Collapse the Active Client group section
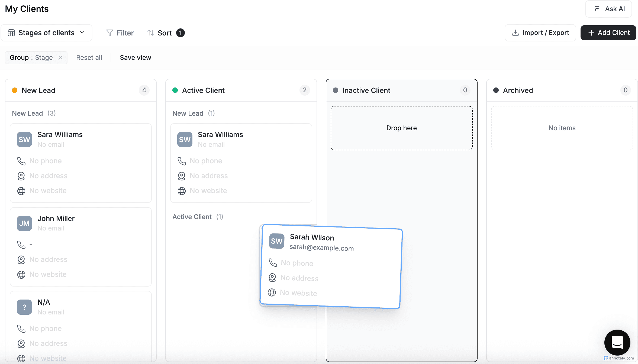The image size is (638, 364). pos(192,217)
